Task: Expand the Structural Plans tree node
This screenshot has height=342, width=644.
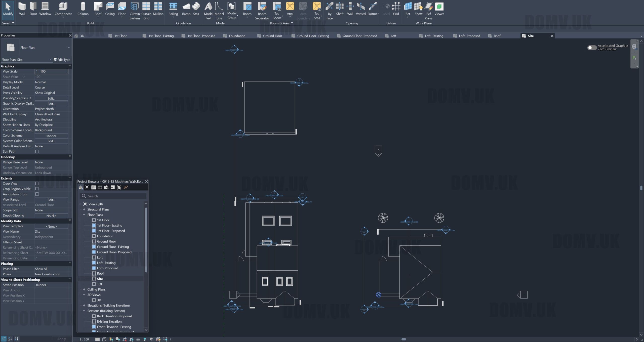Action: (84, 209)
